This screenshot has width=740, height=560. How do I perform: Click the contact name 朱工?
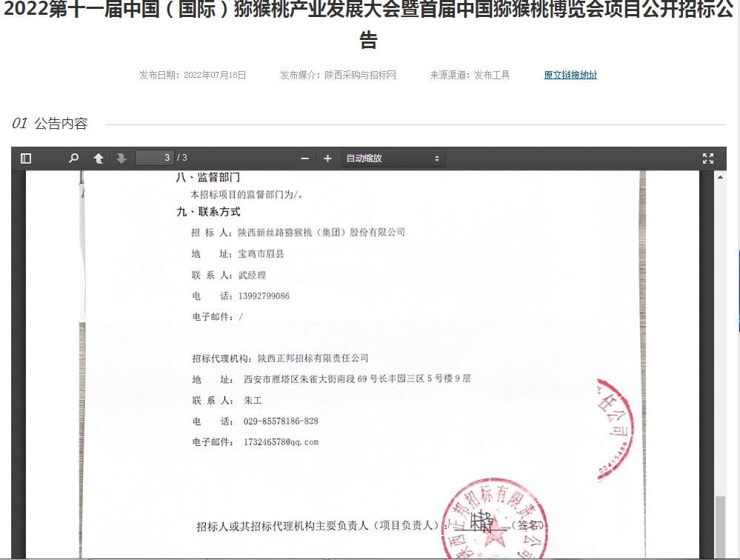point(253,401)
